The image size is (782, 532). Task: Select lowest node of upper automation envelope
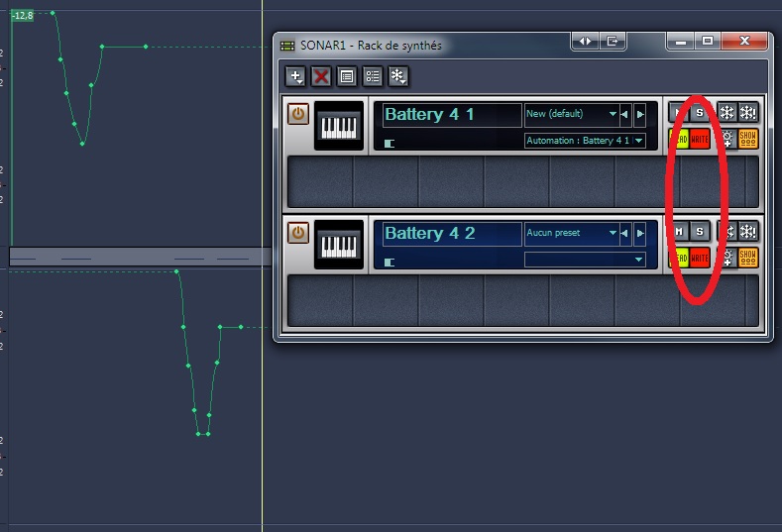82,144
